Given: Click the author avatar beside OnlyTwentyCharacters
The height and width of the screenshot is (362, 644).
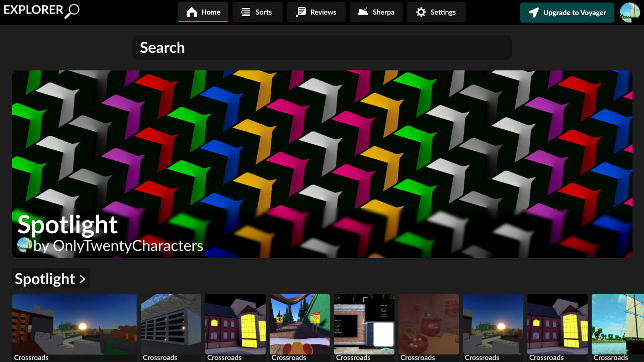Looking at the screenshot, I should (x=25, y=245).
